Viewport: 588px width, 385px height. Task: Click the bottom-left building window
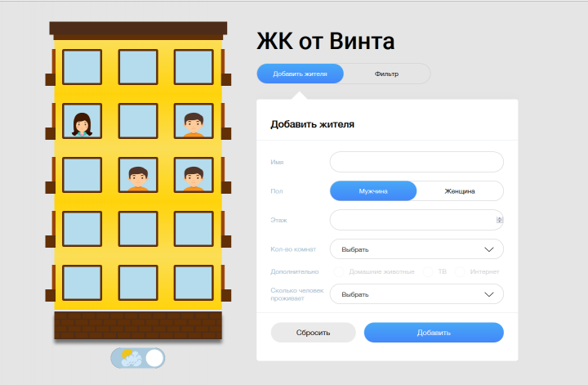point(82,283)
